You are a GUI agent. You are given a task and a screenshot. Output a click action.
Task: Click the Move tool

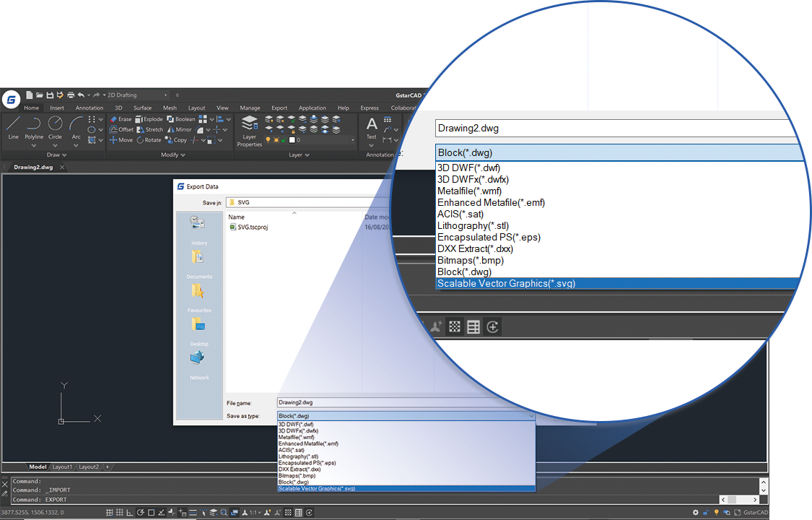pos(121,140)
